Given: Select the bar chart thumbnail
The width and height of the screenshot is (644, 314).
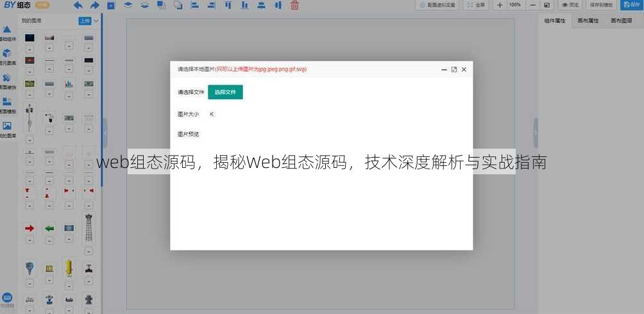Looking at the screenshot, I should coord(69,84).
